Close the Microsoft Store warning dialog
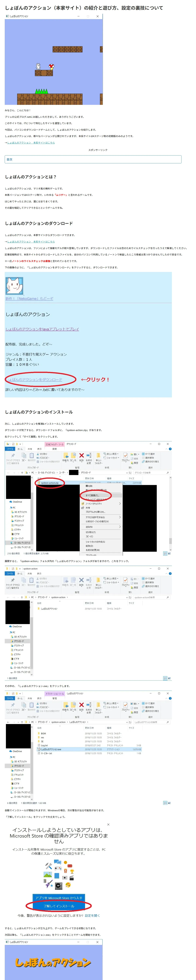 point(108,824)
